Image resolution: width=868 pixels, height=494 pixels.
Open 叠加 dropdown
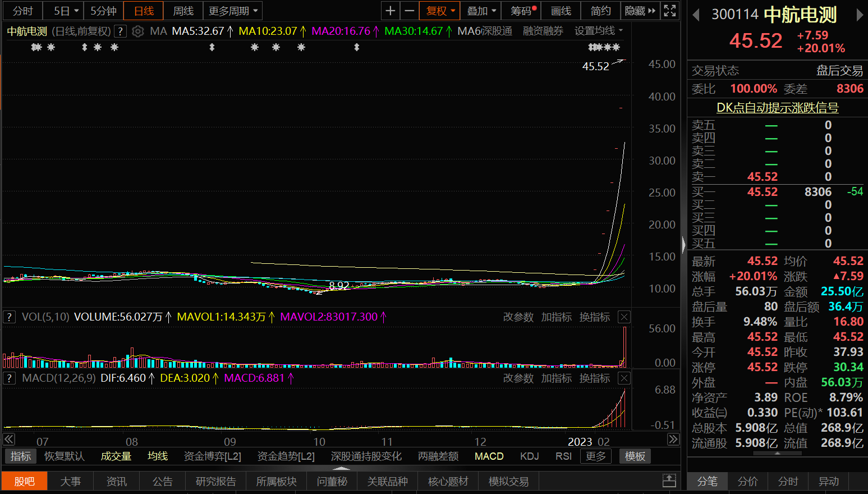coord(481,11)
